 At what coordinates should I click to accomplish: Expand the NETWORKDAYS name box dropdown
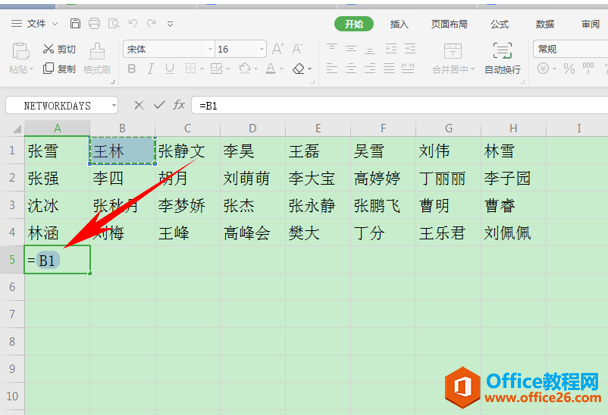[113, 104]
